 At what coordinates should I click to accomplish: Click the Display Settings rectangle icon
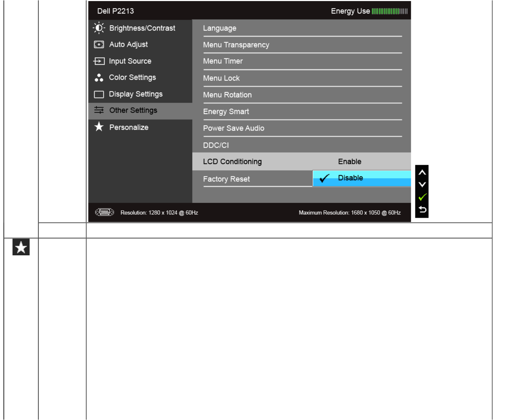coord(99,94)
